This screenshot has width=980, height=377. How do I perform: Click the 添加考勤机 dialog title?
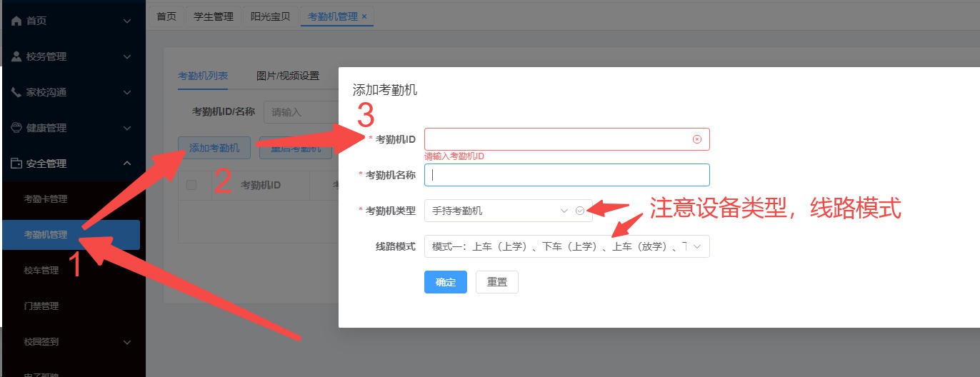click(x=385, y=90)
